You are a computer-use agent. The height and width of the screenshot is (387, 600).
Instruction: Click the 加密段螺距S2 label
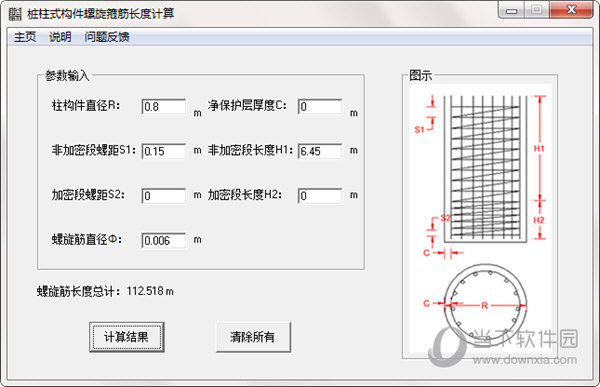(x=88, y=194)
